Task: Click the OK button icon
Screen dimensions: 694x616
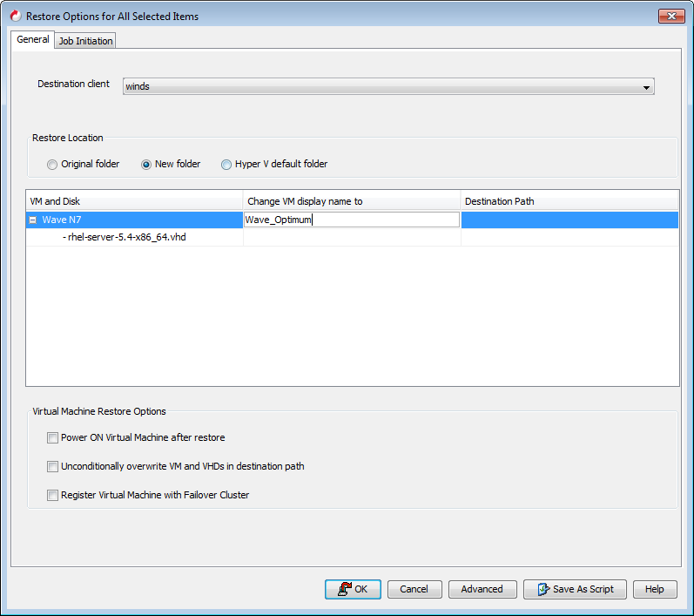Action: 344,589
